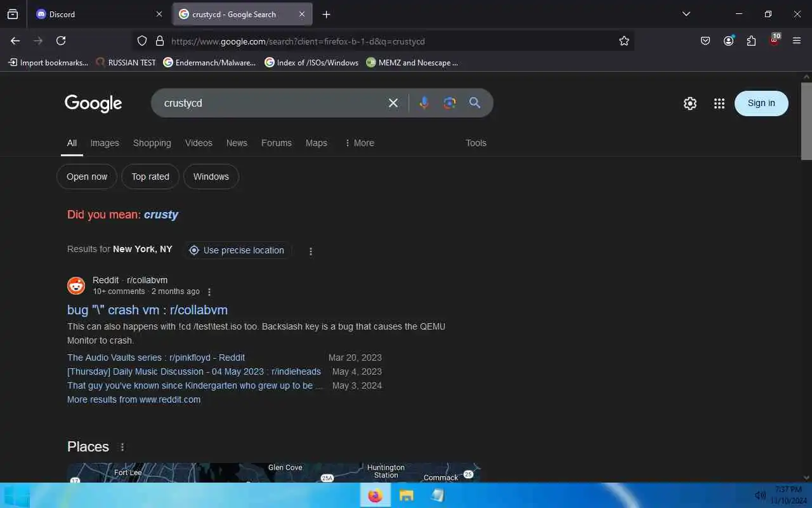The image size is (812, 508).
Task: Close the Discord tab
Action: coord(159,14)
